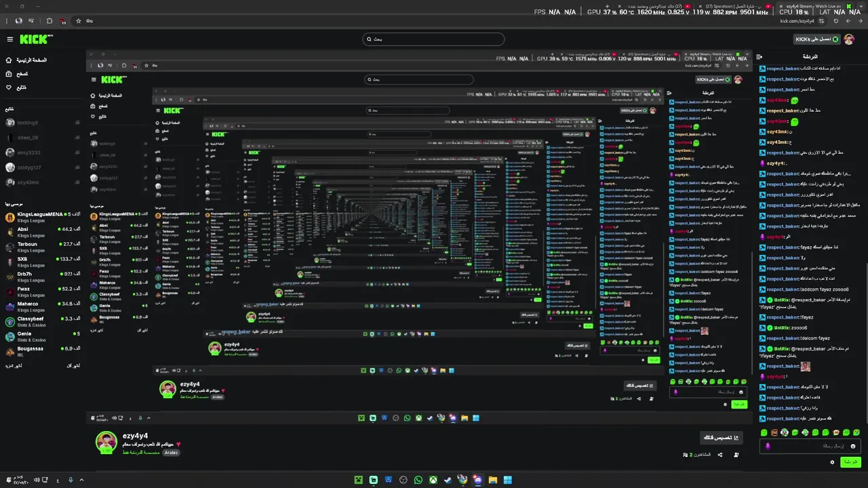
Task: Click the share icon under the stream
Action: tap(720, 455)
